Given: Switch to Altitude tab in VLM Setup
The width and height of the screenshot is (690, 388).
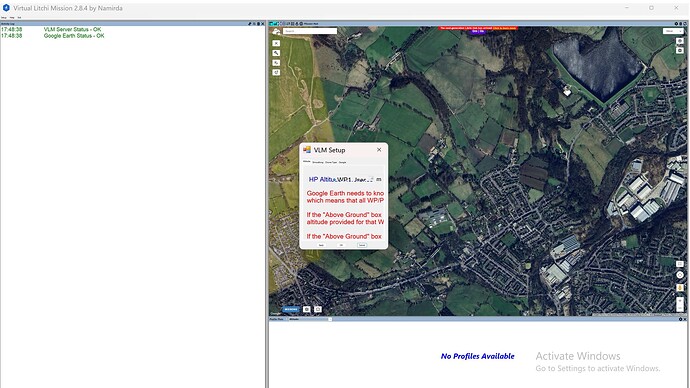Looking at the screenshot, I should [x=306, y=162].
